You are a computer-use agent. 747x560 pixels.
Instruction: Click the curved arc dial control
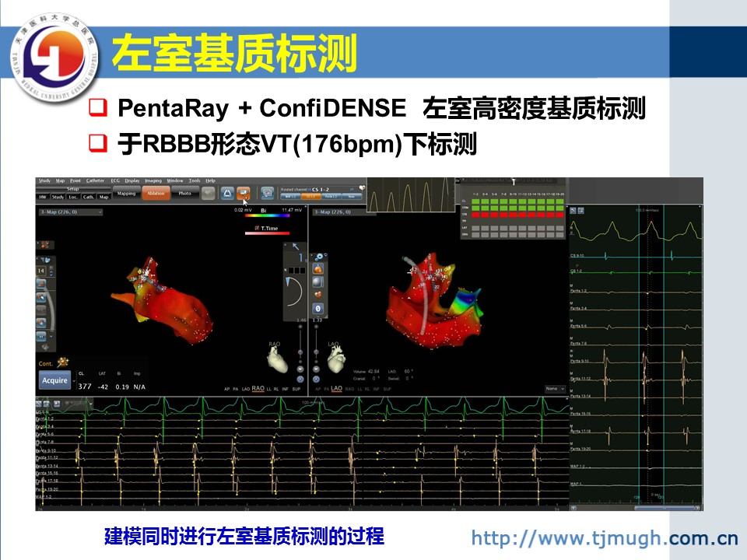pyautogui.click(x=294, y=291)
